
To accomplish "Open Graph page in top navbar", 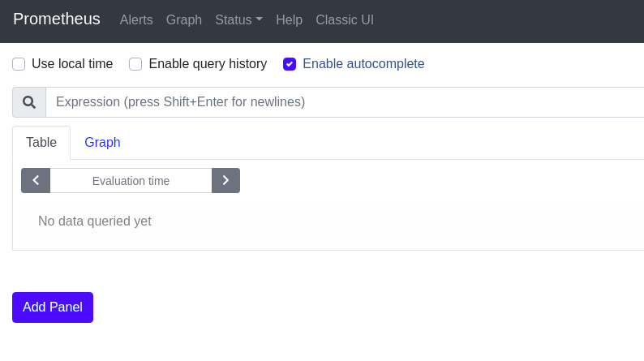I will [x=184, y=19].
